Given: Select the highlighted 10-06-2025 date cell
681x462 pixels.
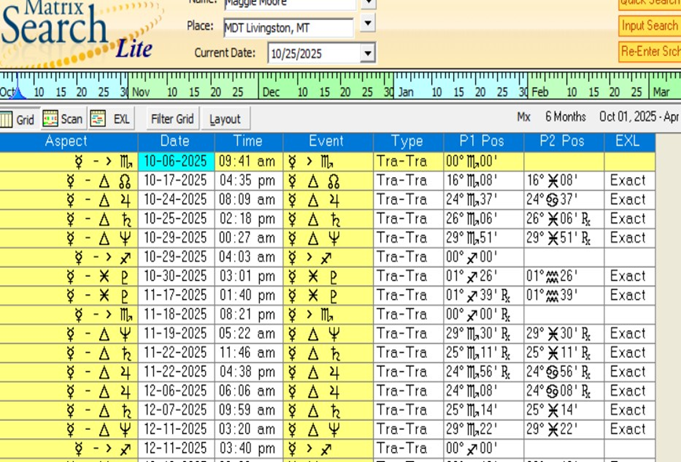Looking at the screenshot, I should (x=175, y=161).
